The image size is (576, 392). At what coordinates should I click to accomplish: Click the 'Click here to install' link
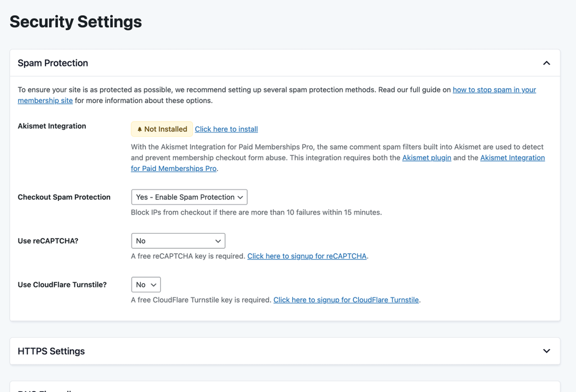tap(226, 130)
